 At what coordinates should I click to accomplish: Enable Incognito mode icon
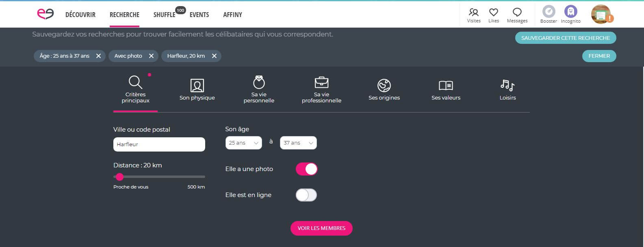pos(570,11)
